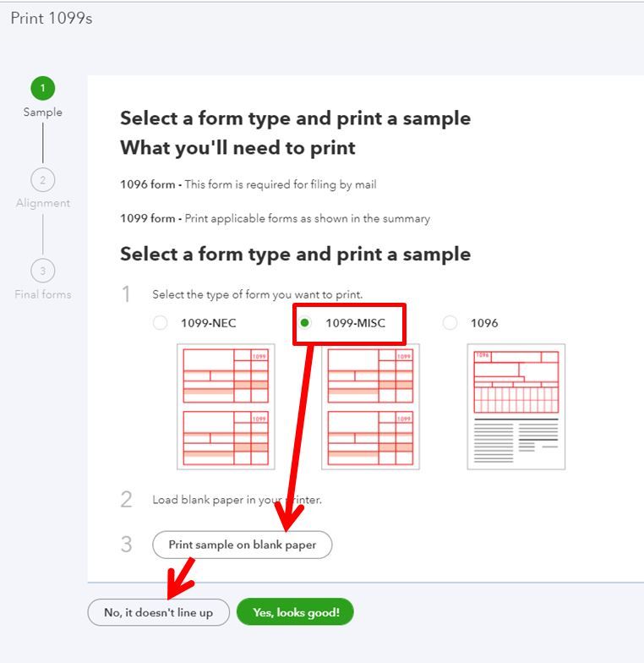
Task: Click the 1099-MISC option label text
Action: [355, 323]
